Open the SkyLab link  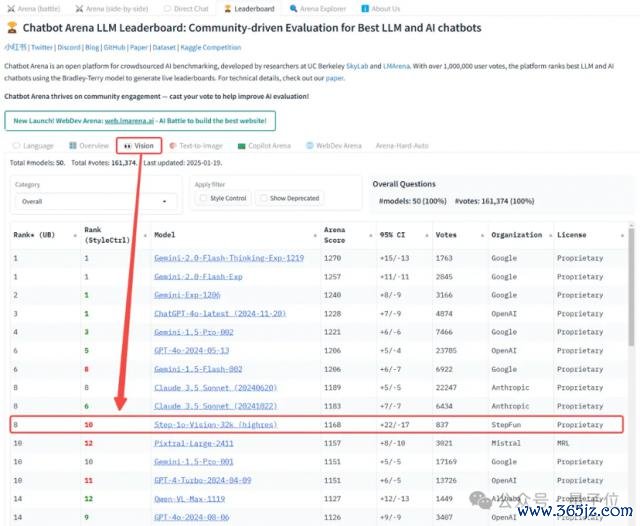coord(357,66)
